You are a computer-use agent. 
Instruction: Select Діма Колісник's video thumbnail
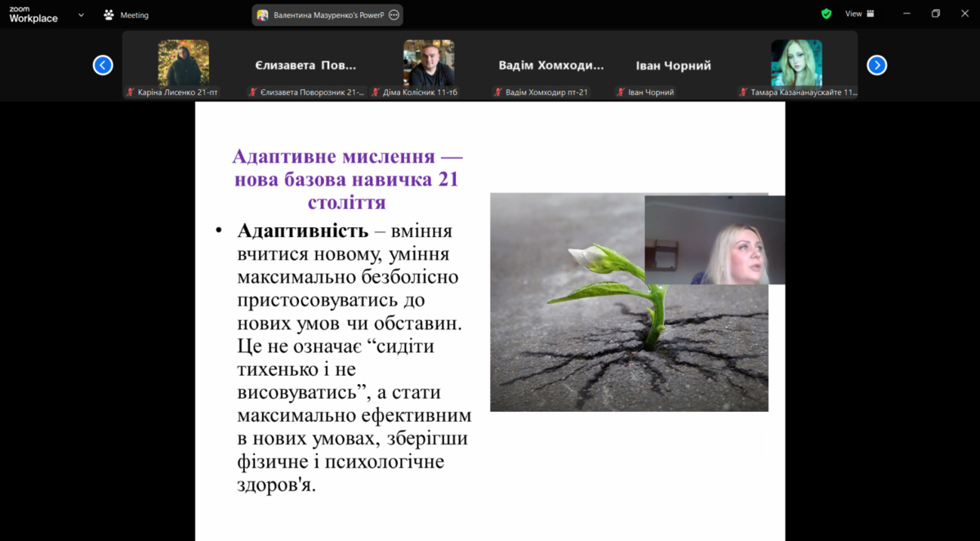pos(428,63)
